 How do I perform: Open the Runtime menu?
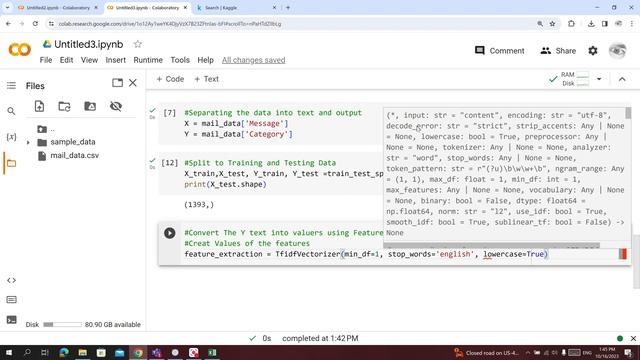[x=148, y=60]
